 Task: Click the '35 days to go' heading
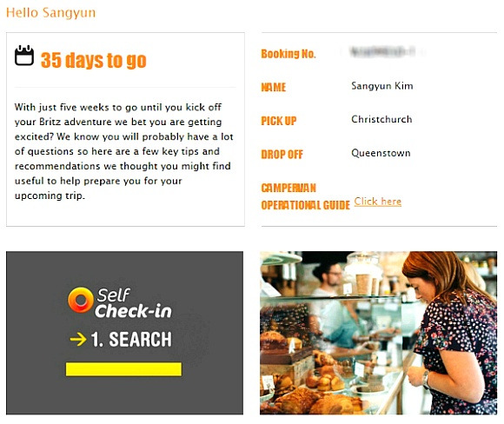pyautogui.click(x=94, y=60)
